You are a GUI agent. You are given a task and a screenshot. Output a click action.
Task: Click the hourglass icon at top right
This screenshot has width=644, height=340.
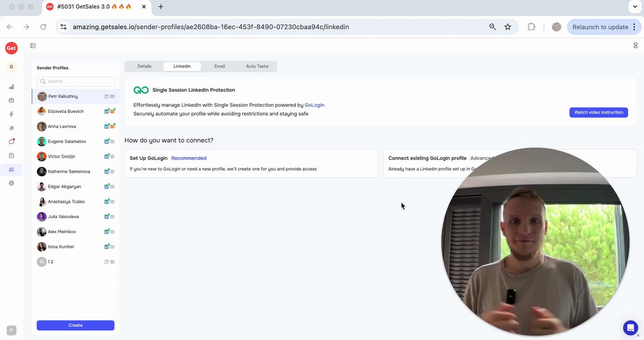coord(636,46)
